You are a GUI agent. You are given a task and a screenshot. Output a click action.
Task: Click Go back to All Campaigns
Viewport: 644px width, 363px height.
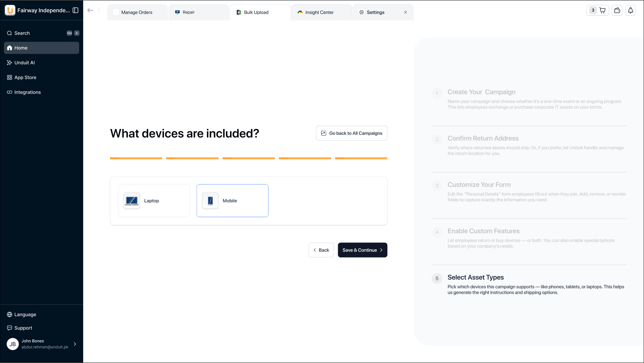351,133
